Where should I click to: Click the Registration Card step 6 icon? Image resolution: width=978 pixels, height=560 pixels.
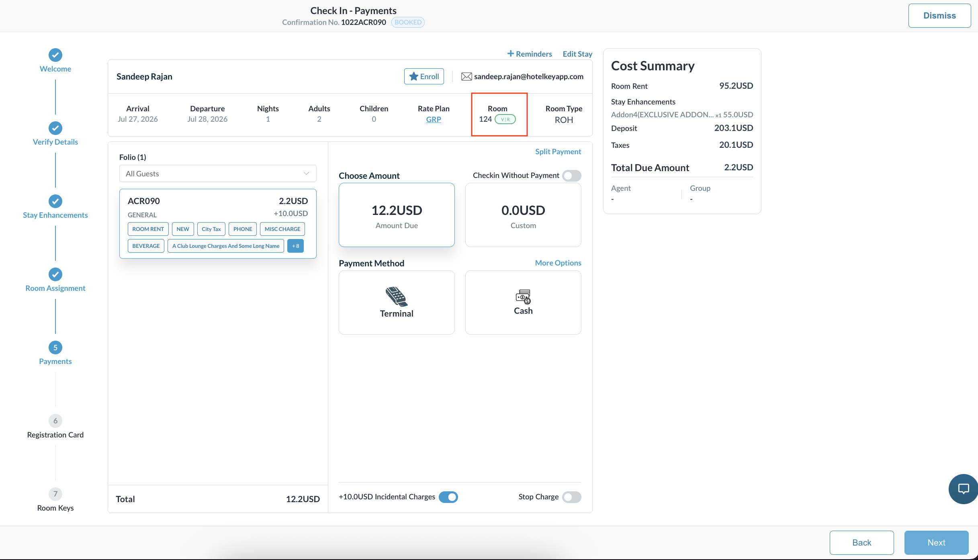[55, 421]
